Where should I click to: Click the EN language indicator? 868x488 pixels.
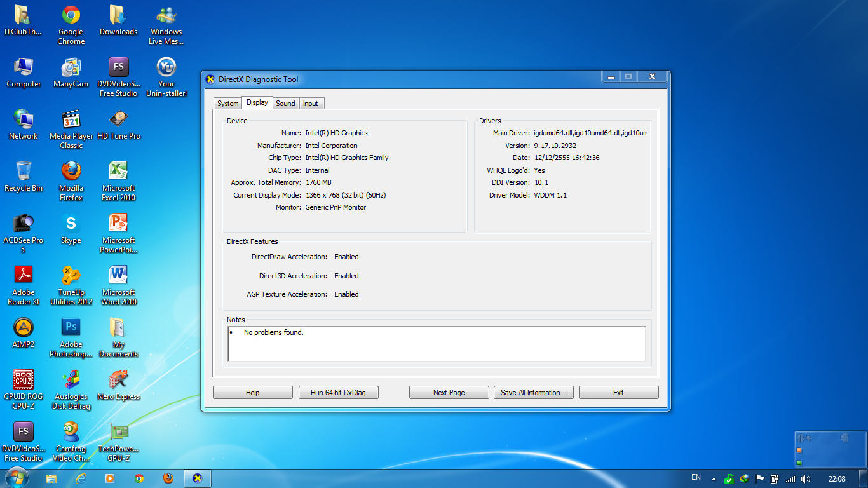(x=696, y=477)
